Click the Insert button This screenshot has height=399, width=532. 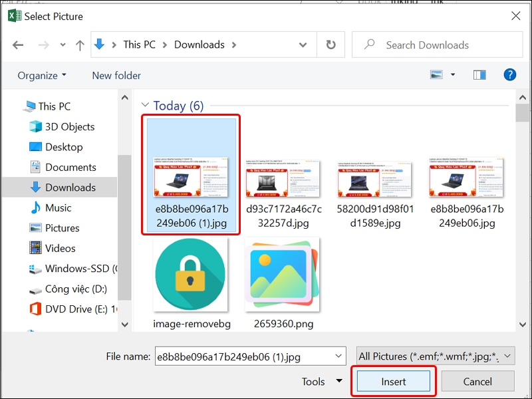[394, 381]
